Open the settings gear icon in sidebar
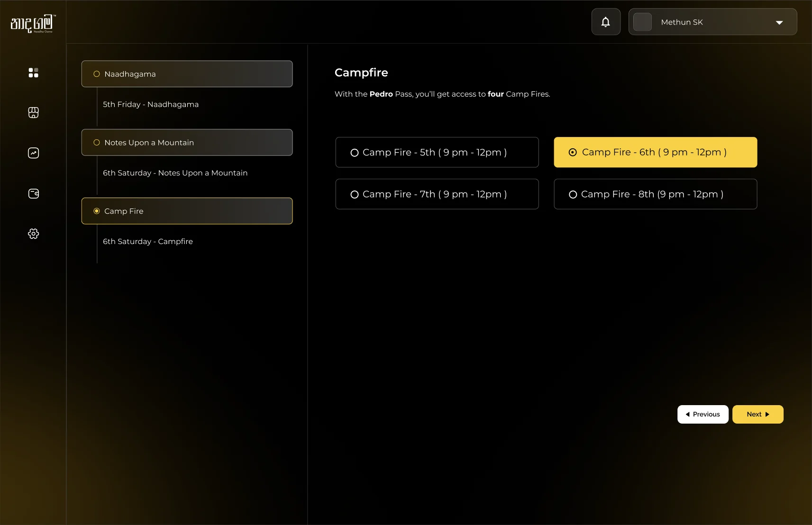 [x=33, y=234]
